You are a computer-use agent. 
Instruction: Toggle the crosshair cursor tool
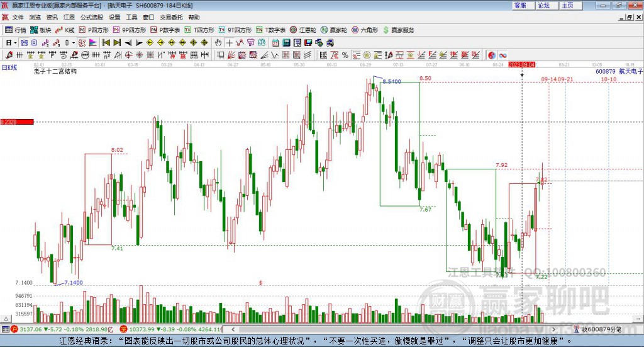point(229,43)
